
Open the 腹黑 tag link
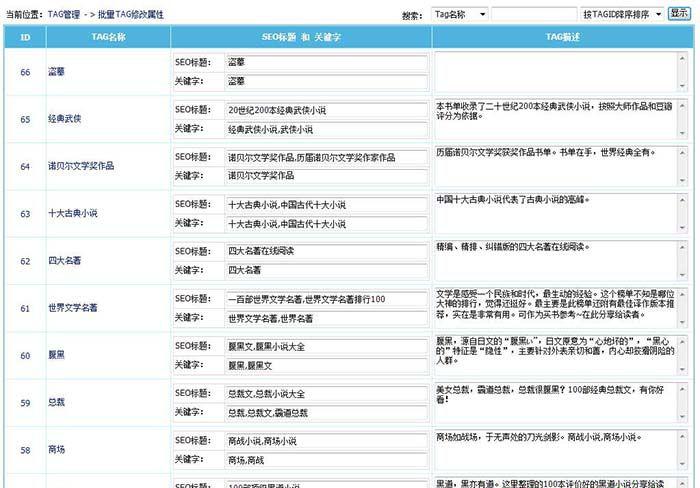pyautogui.click(x=56, y=355)
